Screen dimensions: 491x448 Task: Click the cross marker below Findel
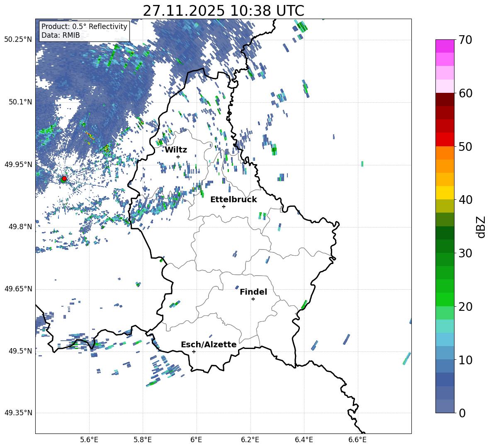253,299
